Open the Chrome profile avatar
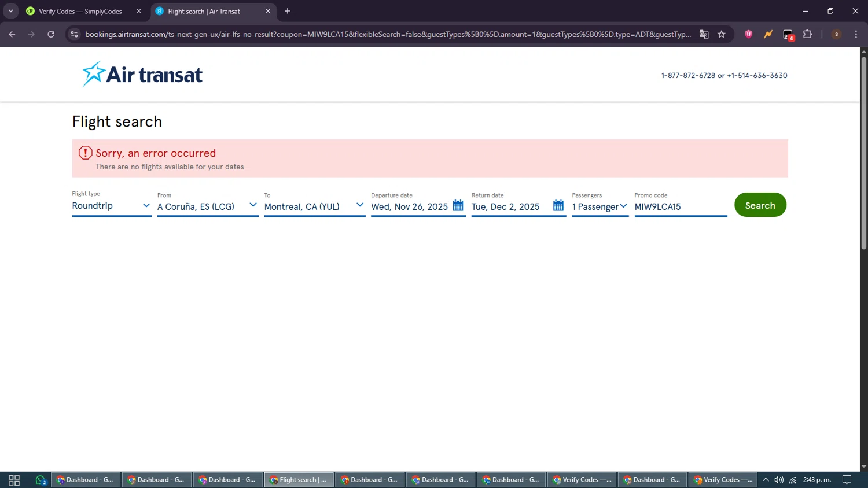The image size is (868, 488). (836, 34)
